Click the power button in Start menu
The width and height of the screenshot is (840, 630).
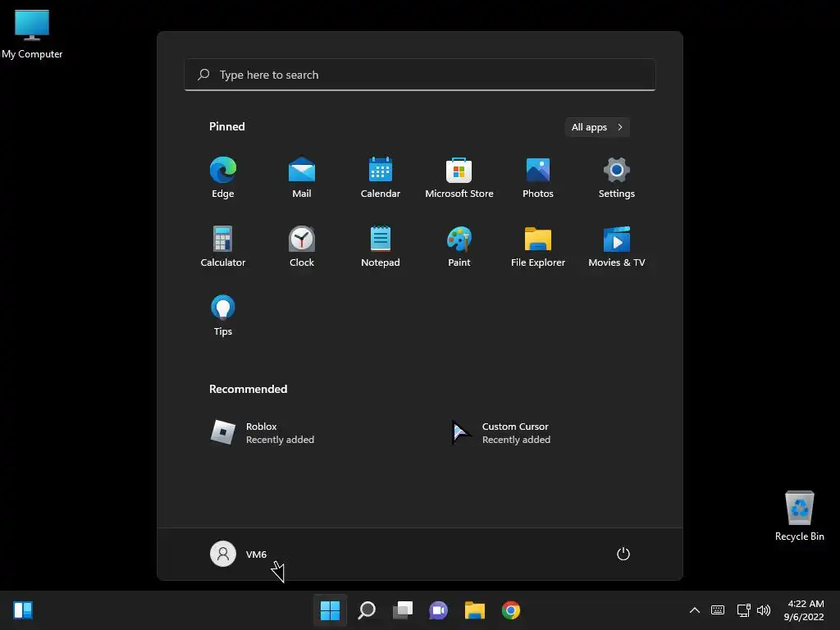[623, 554]
